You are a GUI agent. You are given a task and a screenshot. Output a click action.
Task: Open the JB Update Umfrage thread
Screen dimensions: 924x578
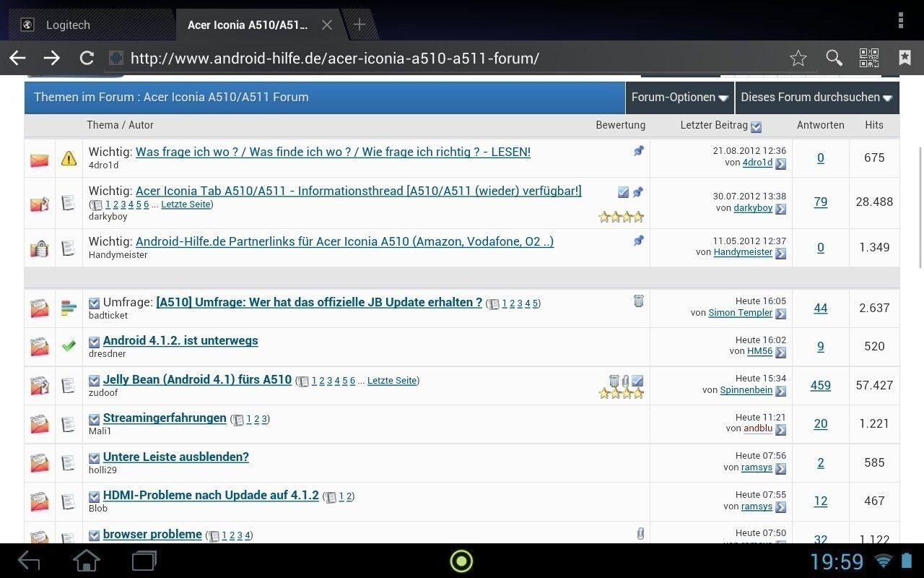coord(319,302)
